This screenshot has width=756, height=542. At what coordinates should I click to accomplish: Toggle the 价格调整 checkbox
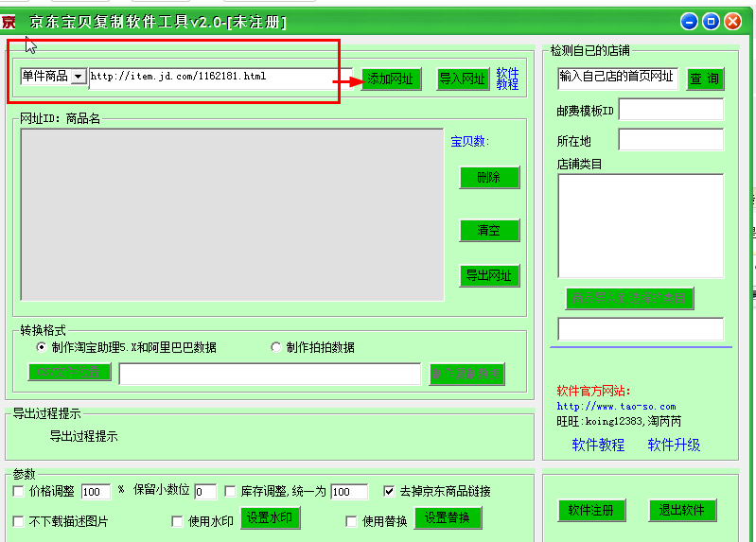click(x=18, y=491)
